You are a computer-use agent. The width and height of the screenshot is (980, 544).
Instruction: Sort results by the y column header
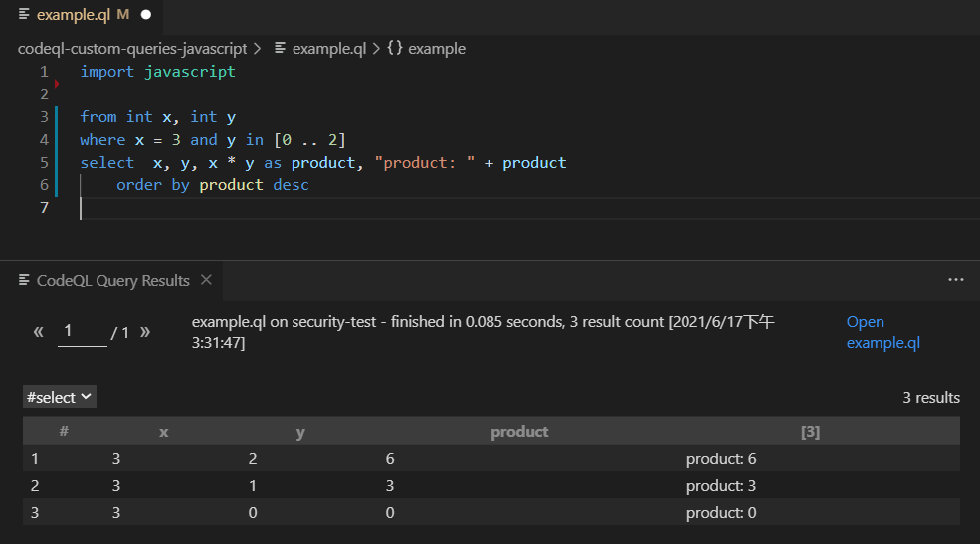pyautogui.click(x=300, y=432)
